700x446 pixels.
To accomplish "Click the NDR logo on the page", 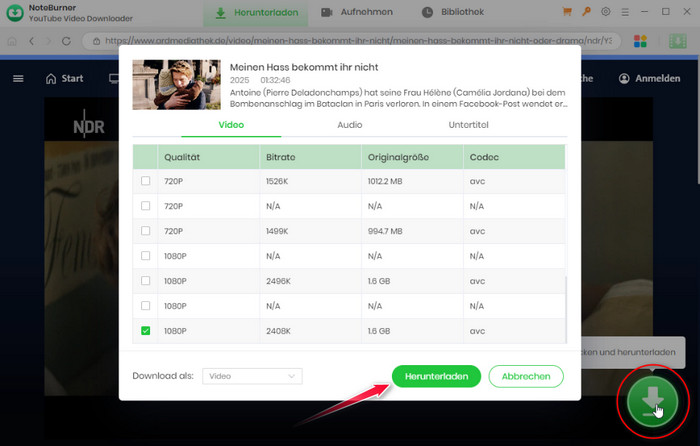I will [89, 124].
